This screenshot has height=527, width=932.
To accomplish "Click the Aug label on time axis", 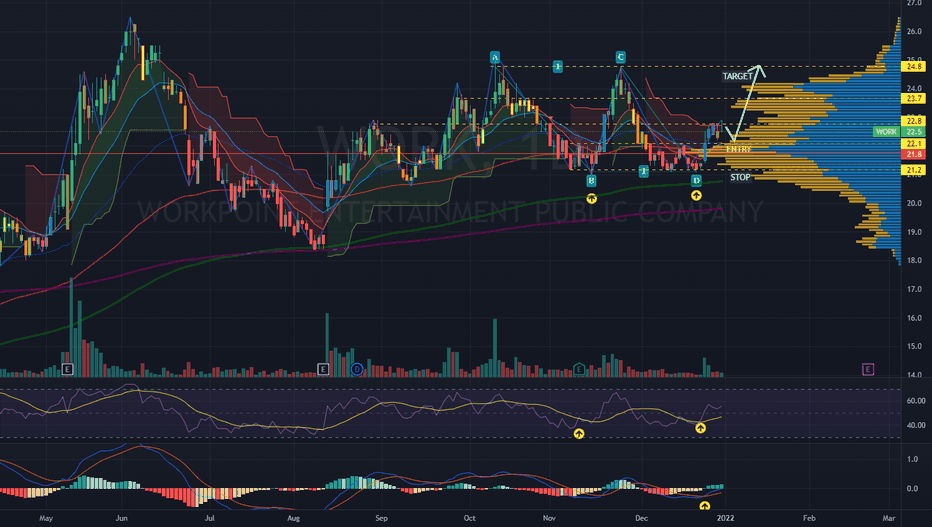I will click(294, 518).
